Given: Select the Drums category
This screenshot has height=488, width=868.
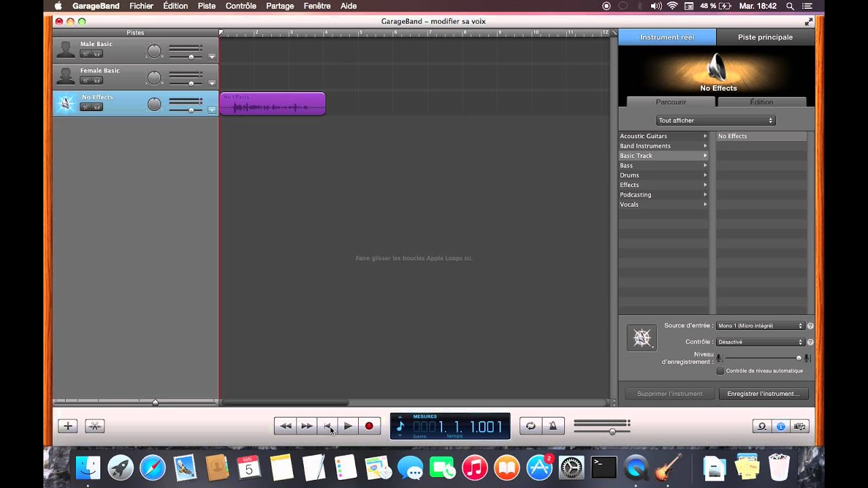Looking at the screenshot, I should point(663,175).
